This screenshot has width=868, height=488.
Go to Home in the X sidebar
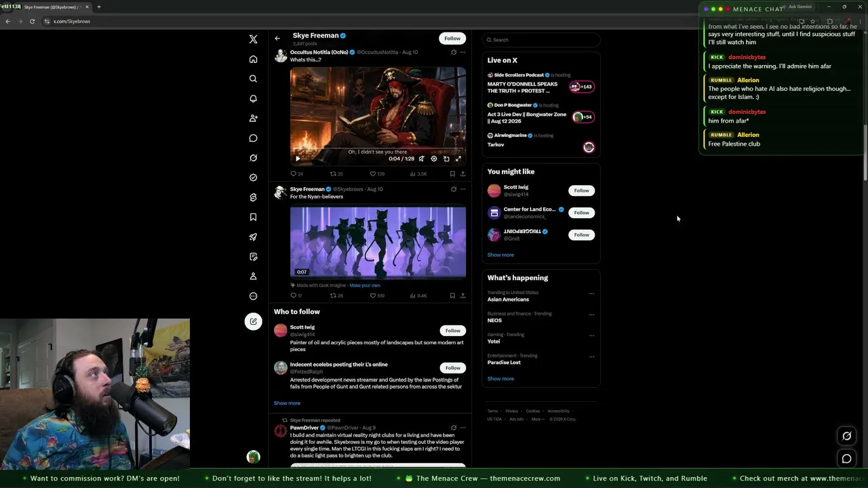253,59
